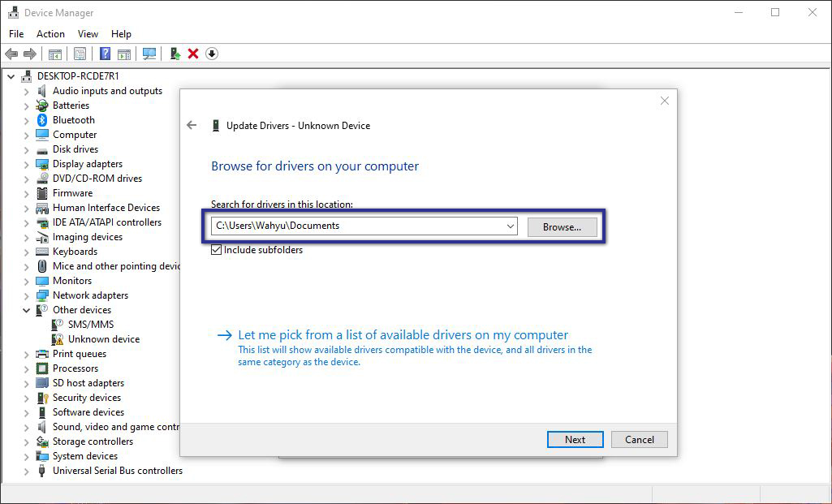Image resolution: width=832 pixels, height=504 pixels.
Task: Click Scan for hardware changes monitor icon
Action: pos(149,54)
